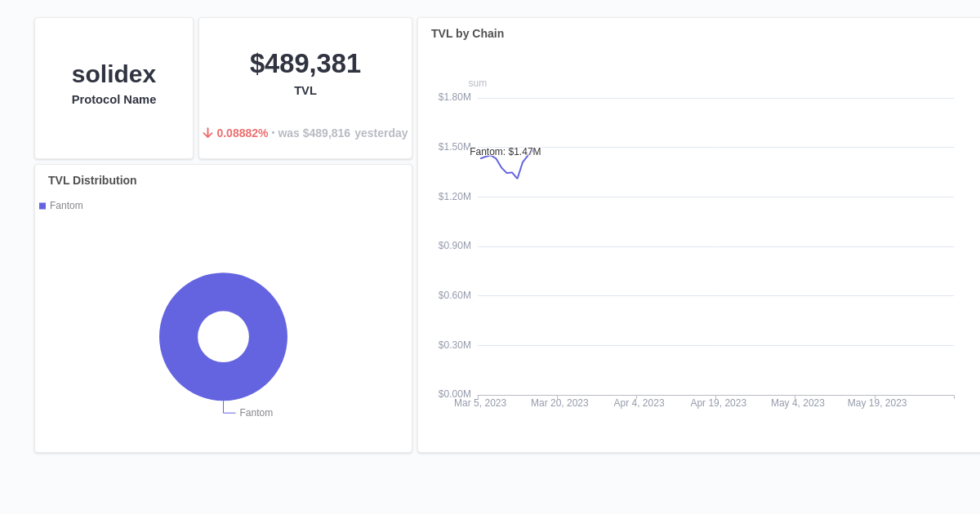The height and width of the screenshot is (514, 980).
Task: Click the chart tooltip reading Fantom: $1.47M
Action: [505, 151]
